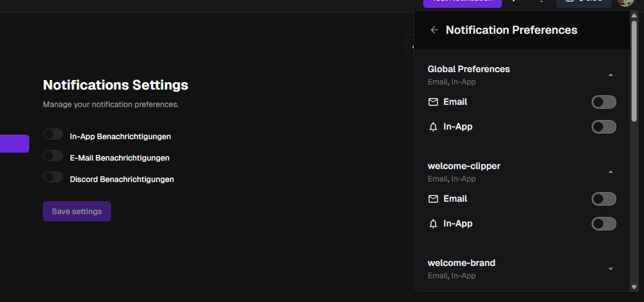Open the wallet balance button
This screenshot has height=302, width=644.
[584, 2]
